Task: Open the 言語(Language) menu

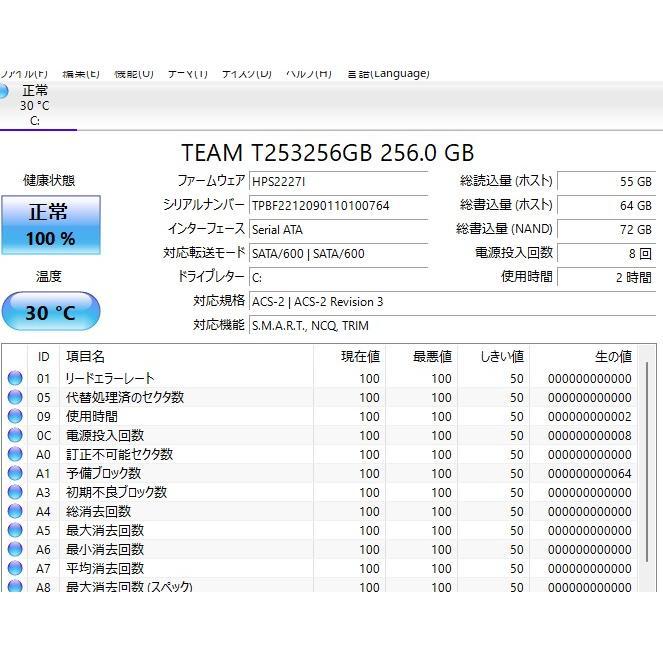Action: point(388,73)
